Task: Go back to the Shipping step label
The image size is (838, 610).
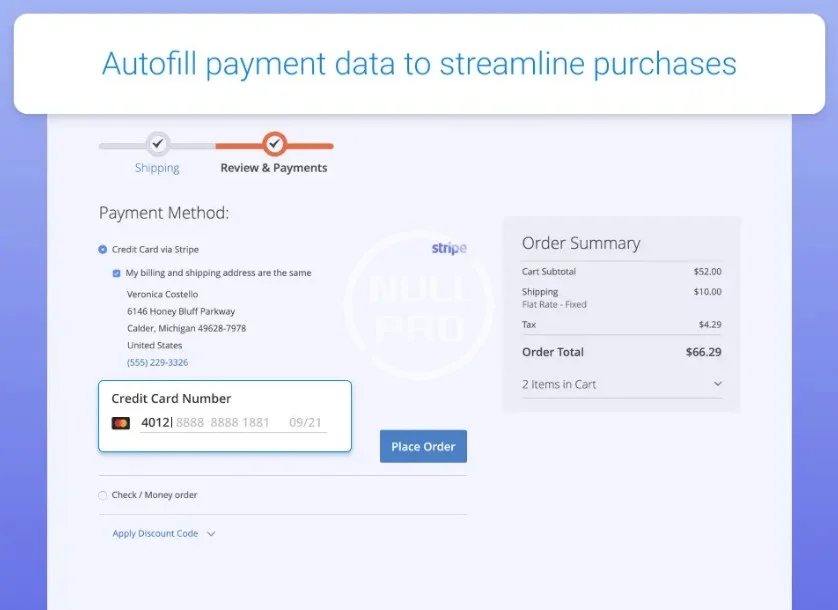Action: click(x=157, y=168)
